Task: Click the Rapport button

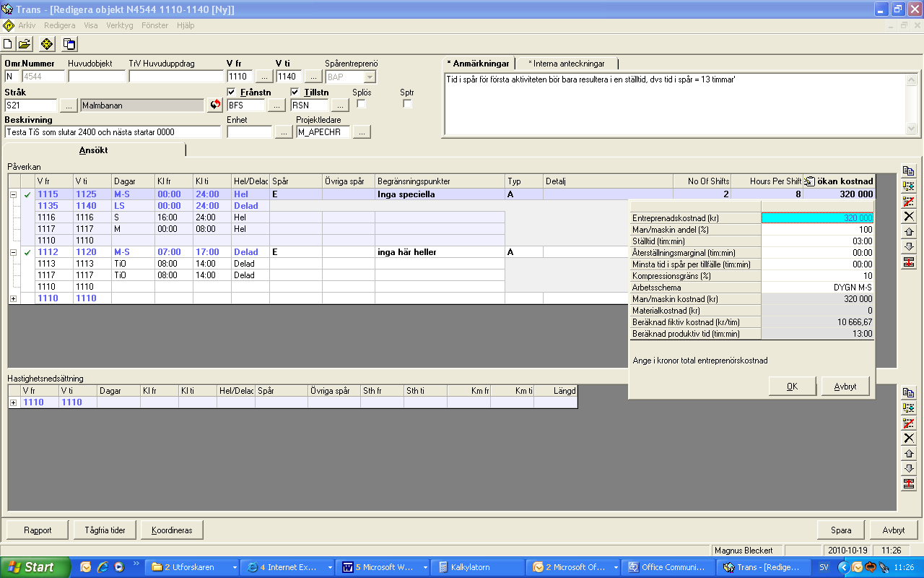Action: (38, 530)
